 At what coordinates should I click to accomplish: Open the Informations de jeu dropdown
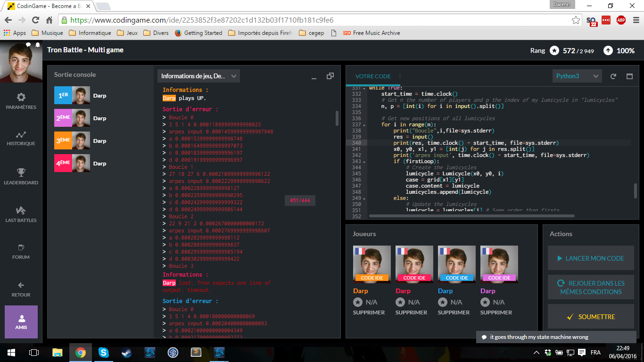198,76
